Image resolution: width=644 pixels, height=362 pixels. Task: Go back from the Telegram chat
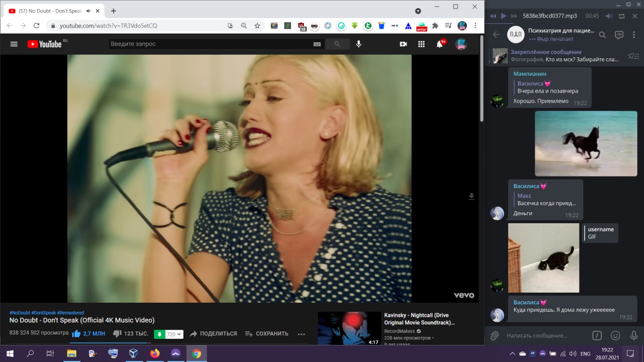[x=496, y=35]
